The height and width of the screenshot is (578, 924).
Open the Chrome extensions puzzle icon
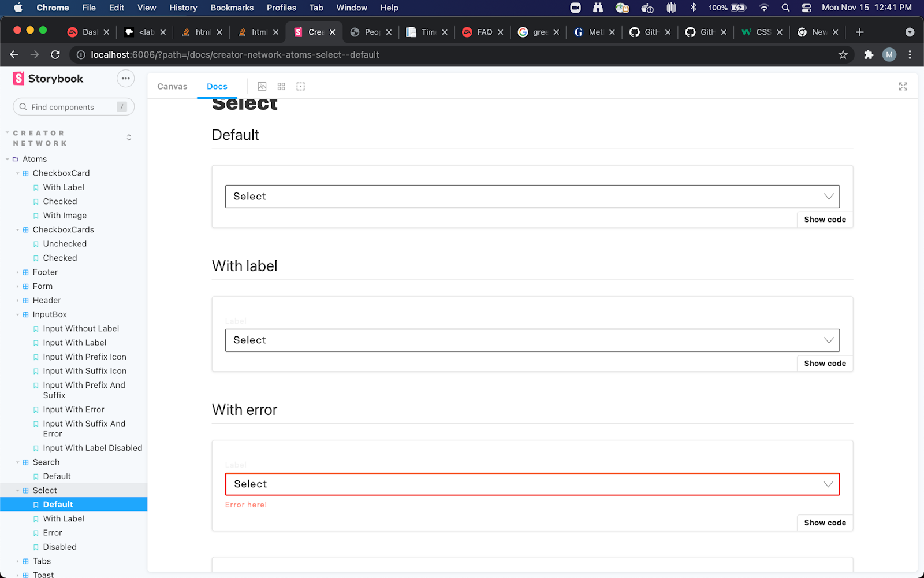pyautogui.click(x=869, y=54)
